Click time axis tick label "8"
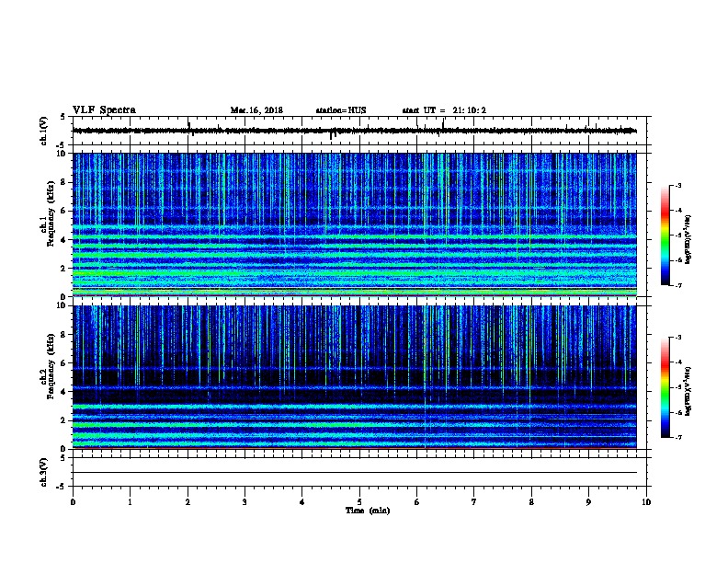 (531, 501)
